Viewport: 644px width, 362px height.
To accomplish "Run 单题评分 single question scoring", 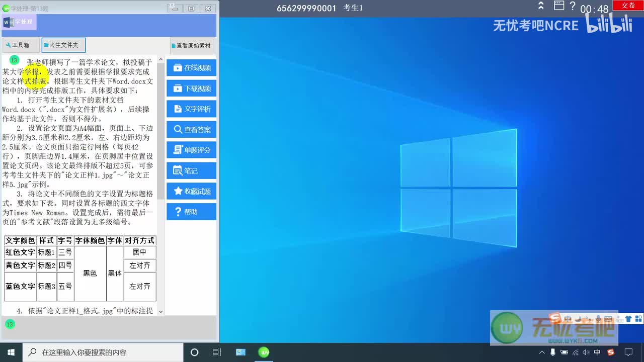I will [191, 150].
